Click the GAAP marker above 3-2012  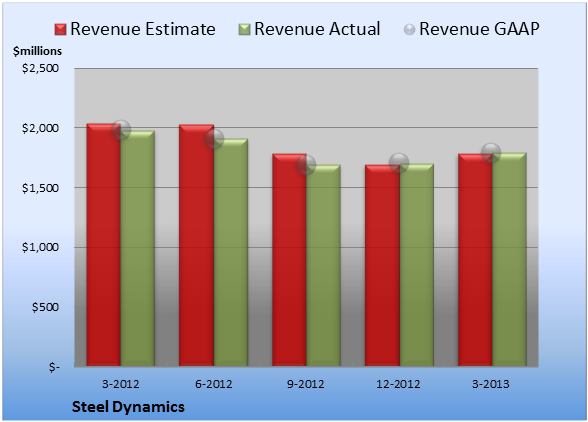point(121,130)
